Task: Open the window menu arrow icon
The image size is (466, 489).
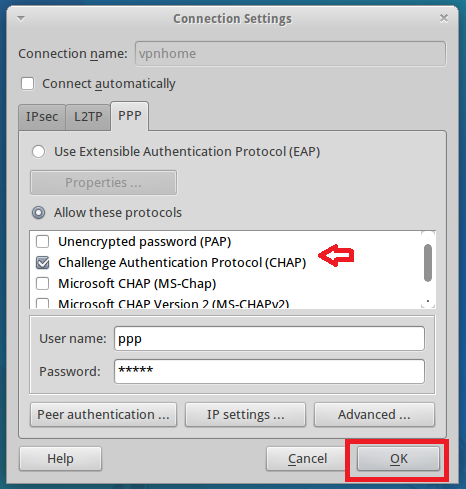Action: [21, 19]
